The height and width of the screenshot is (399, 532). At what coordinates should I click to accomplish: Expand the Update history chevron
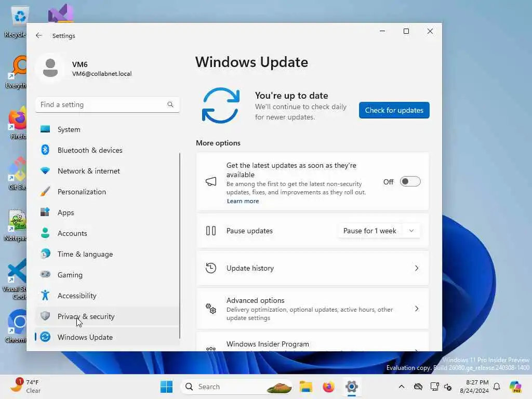click(417, 268)
